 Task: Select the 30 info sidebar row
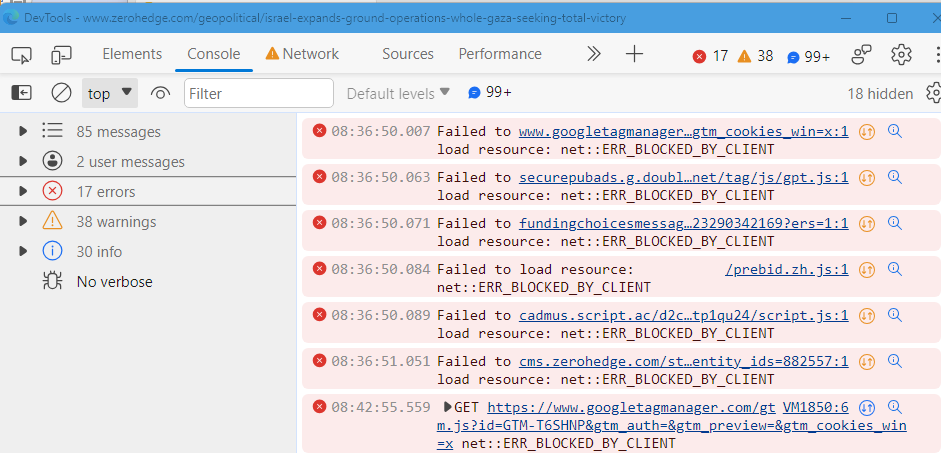click(x=148, y=251)
